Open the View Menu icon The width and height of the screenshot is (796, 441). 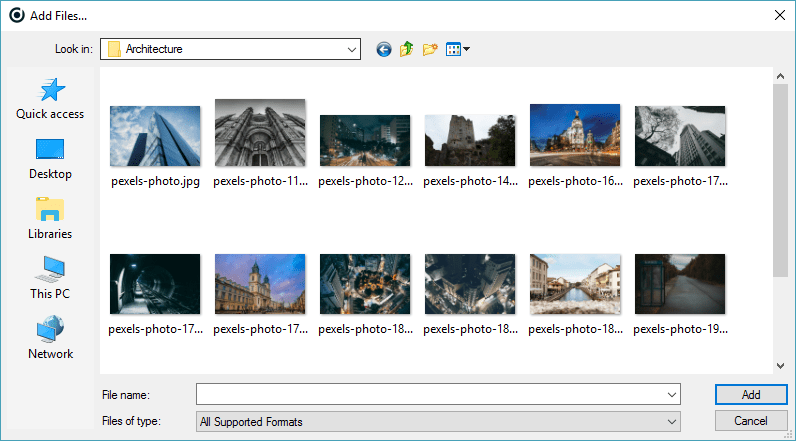coord(457,49)
